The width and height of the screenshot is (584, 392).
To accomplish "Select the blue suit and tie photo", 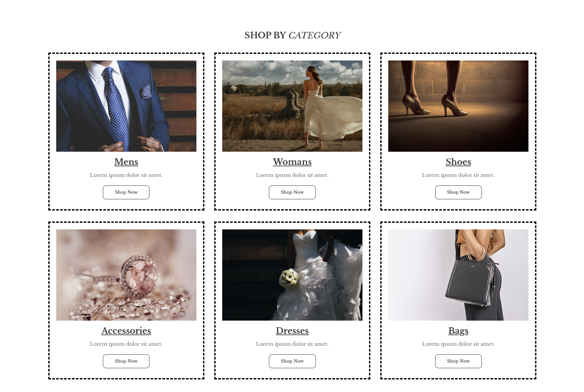I will tap(126, 106).
